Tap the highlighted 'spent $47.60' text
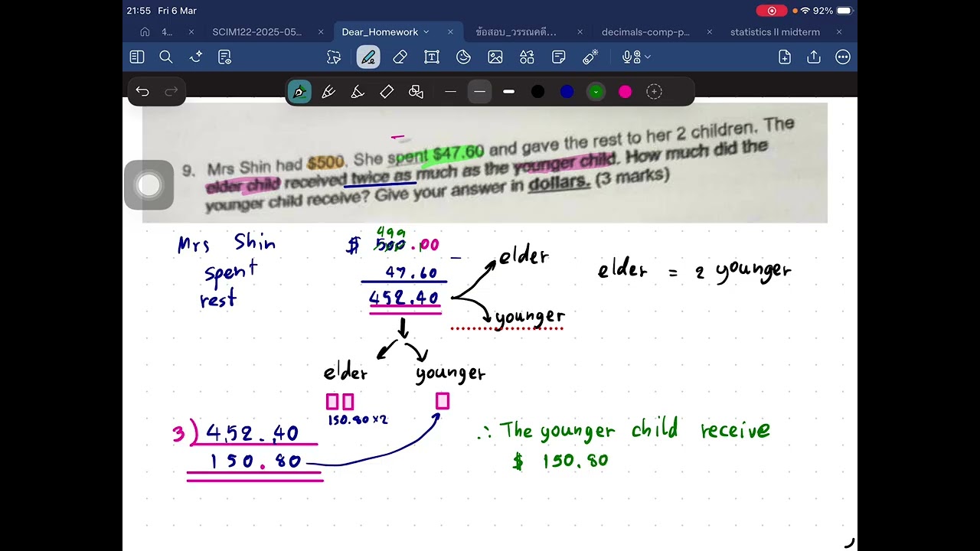Screen dimensions: 980x551 pos(436,155)
